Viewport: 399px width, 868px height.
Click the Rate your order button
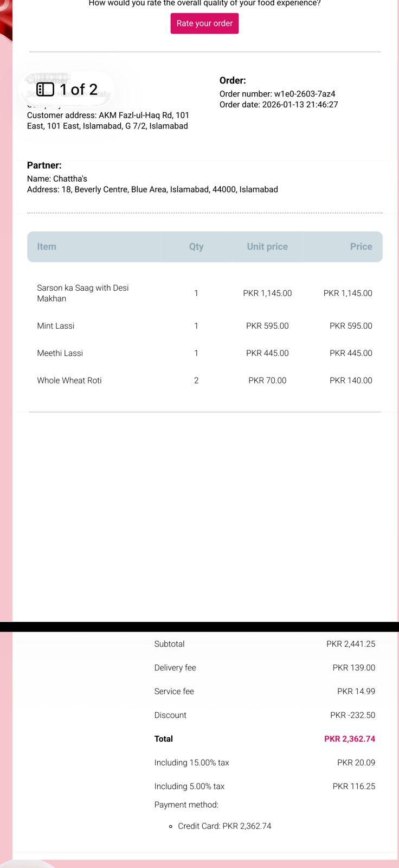[204, 23]
